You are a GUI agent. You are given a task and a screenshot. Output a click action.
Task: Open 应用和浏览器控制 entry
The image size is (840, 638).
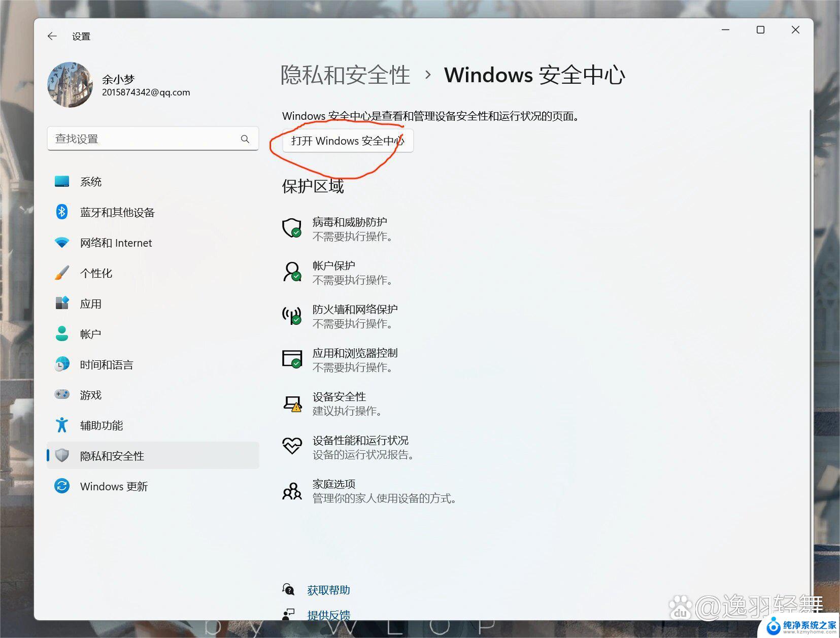coord(355,360)
